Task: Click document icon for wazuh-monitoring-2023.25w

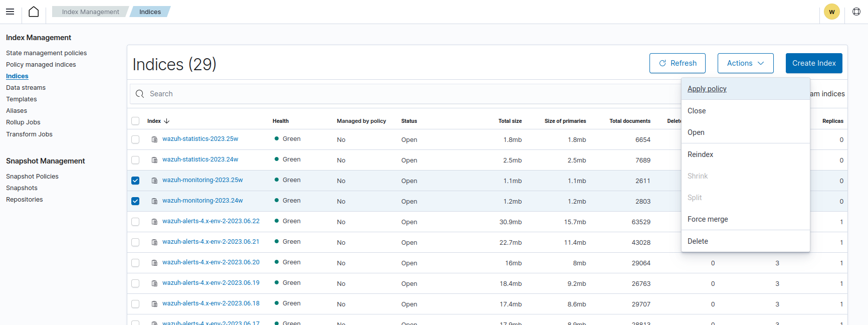Action: point(155,181)
